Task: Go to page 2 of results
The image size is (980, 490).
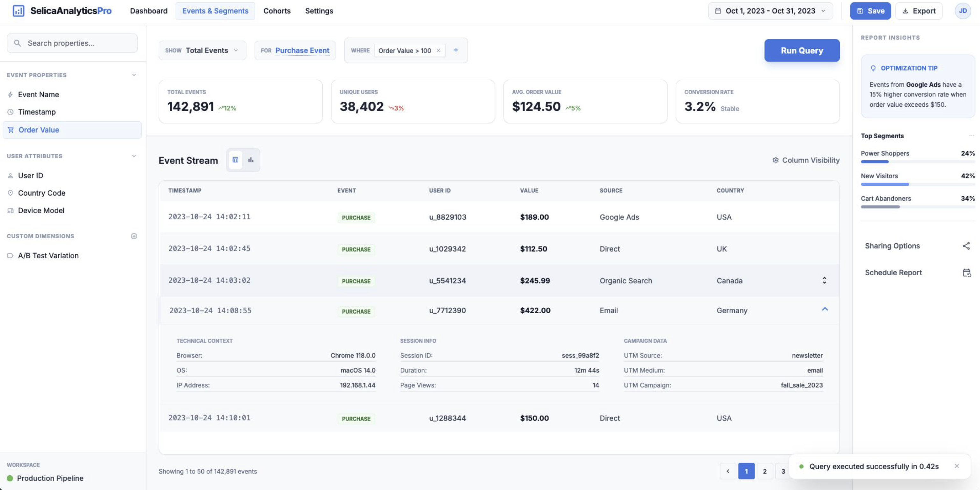Action: pos(765,471)
